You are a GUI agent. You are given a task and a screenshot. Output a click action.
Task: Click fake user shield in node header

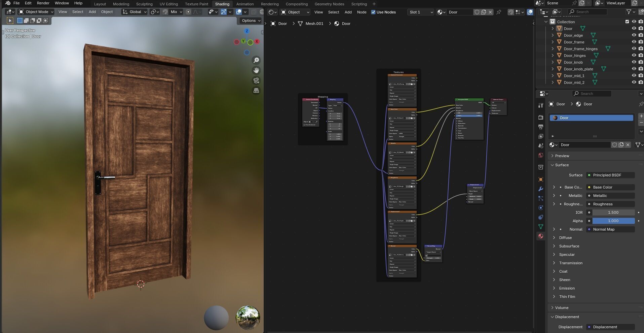(x=477, y=12)
